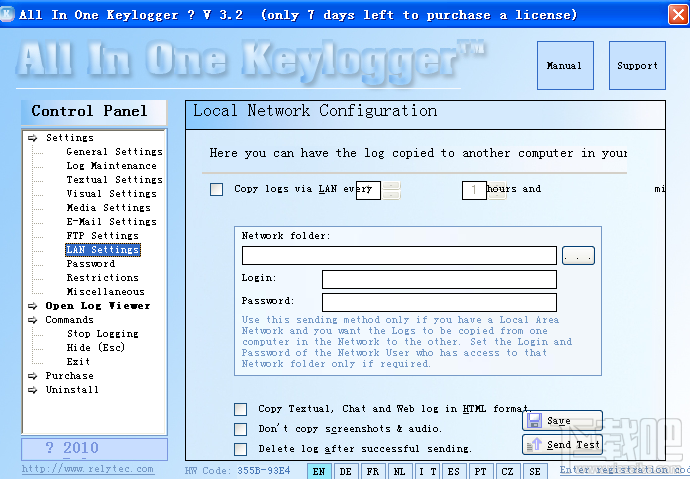This screenshot has width=690, height=479.
Task: Open General Settings in the tree
Action: click(114, 152)
